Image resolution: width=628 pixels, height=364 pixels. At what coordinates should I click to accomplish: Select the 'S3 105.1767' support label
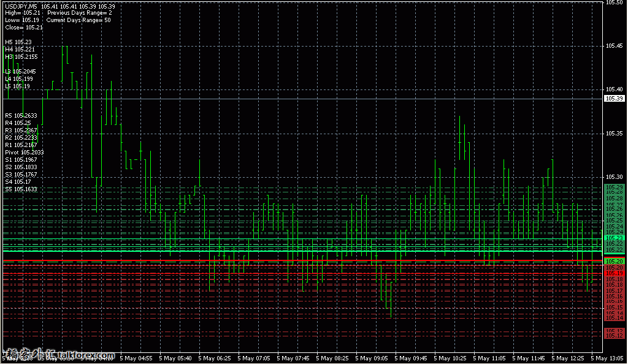[21, 175]
